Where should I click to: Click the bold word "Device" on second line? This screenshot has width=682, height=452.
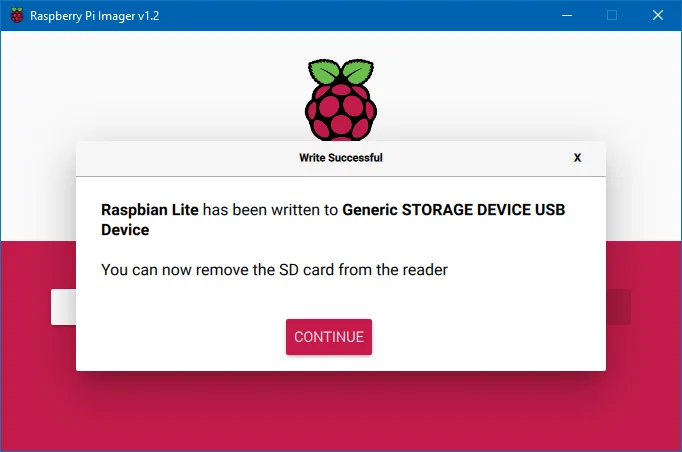pos(125,230)
